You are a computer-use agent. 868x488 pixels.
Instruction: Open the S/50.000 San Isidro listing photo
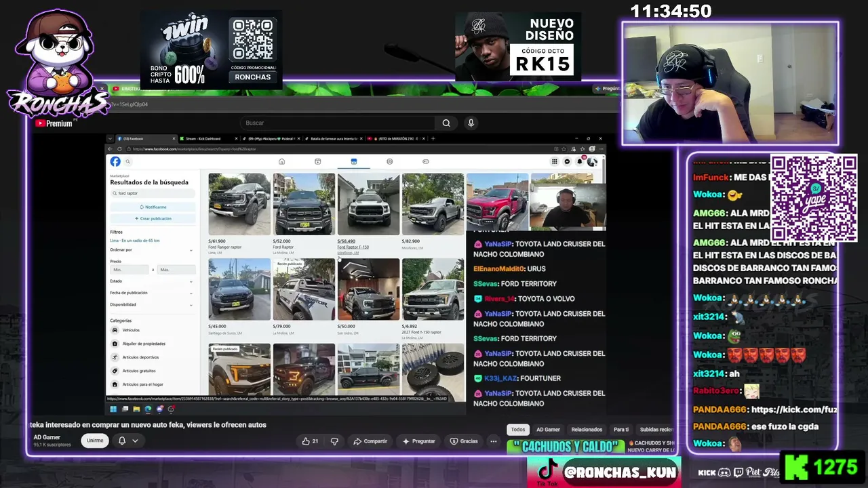pos(368,289)
